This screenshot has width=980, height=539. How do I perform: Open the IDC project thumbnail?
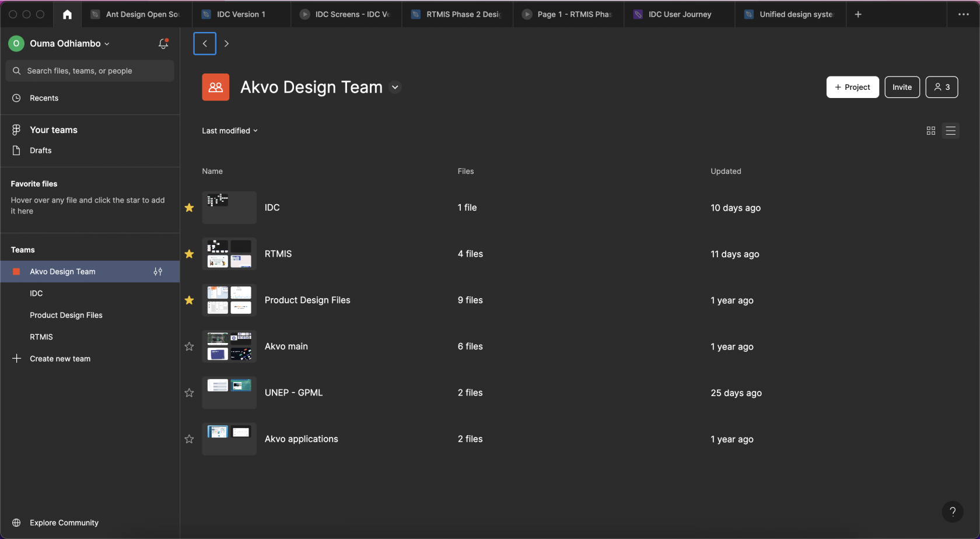(x=229, y=208)
